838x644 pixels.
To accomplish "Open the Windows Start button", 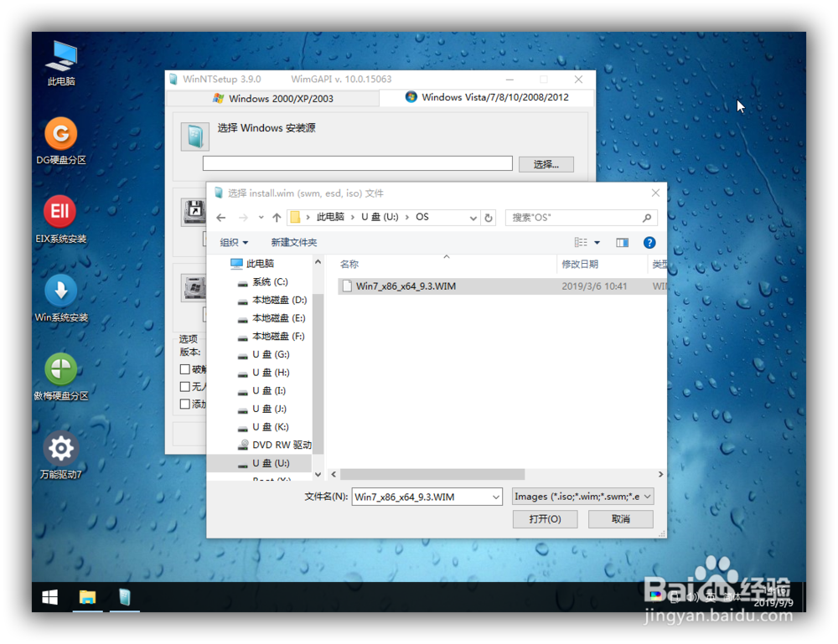I will 49,597.
